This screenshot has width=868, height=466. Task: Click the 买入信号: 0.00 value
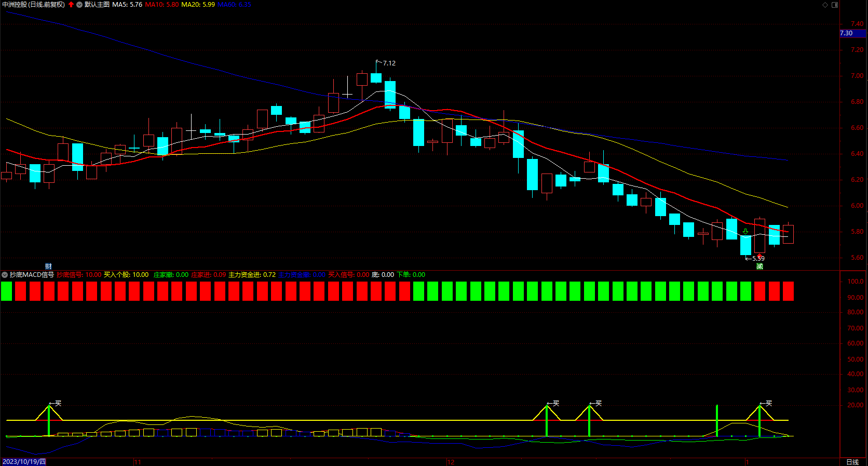pos(349,275)
